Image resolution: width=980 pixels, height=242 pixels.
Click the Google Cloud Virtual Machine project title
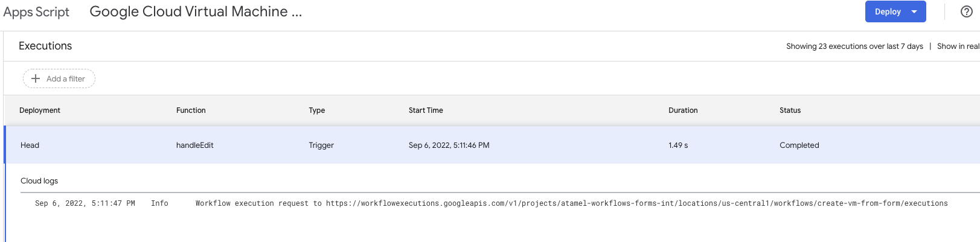(x=196, y=11)
